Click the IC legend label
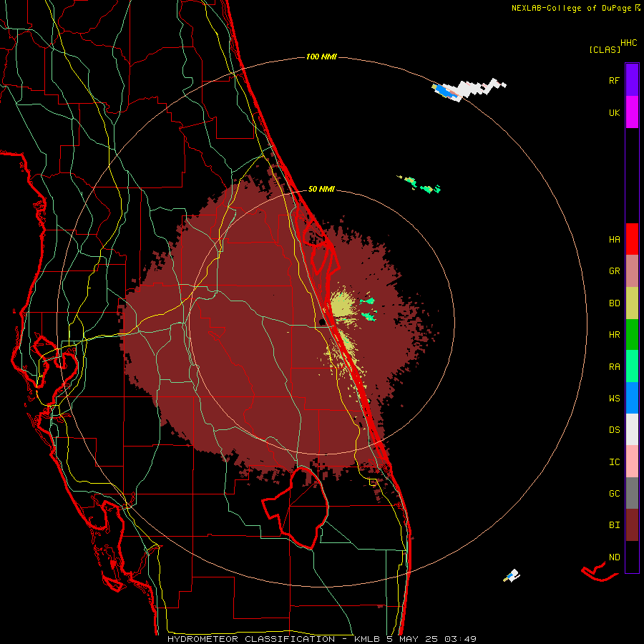The height and width of the screenshot is (644, 644). coord(614,462)
